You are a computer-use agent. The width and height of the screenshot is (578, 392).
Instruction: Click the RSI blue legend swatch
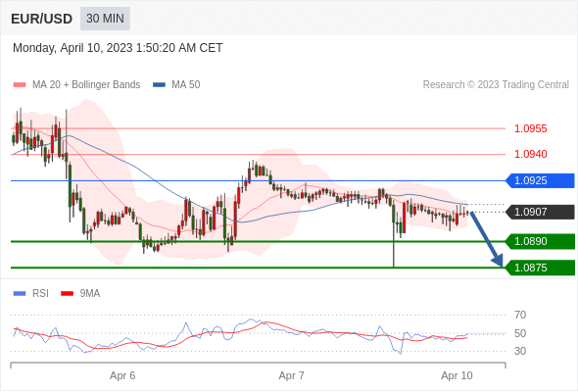click(x=20, y=294)
